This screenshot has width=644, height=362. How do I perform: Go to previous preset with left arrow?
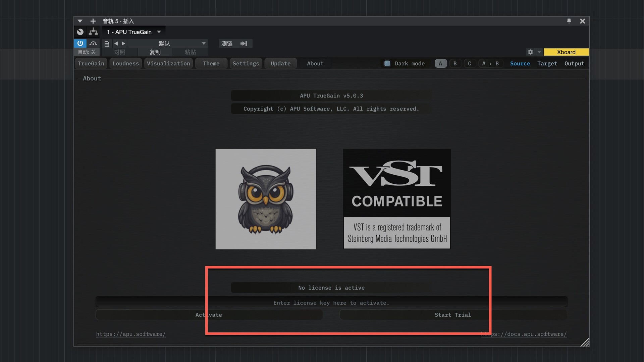116,43
